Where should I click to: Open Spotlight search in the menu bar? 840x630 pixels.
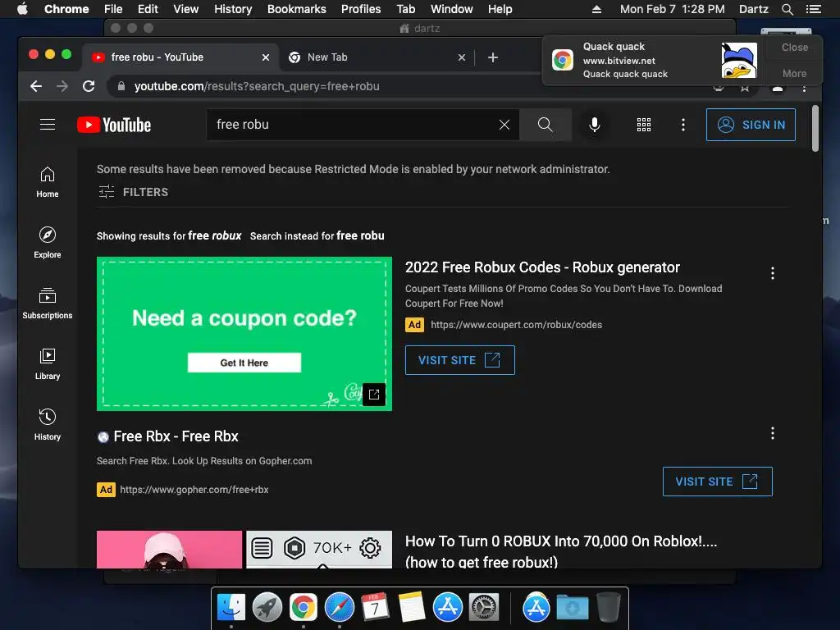pyautogui.click(x=787, y=9)
